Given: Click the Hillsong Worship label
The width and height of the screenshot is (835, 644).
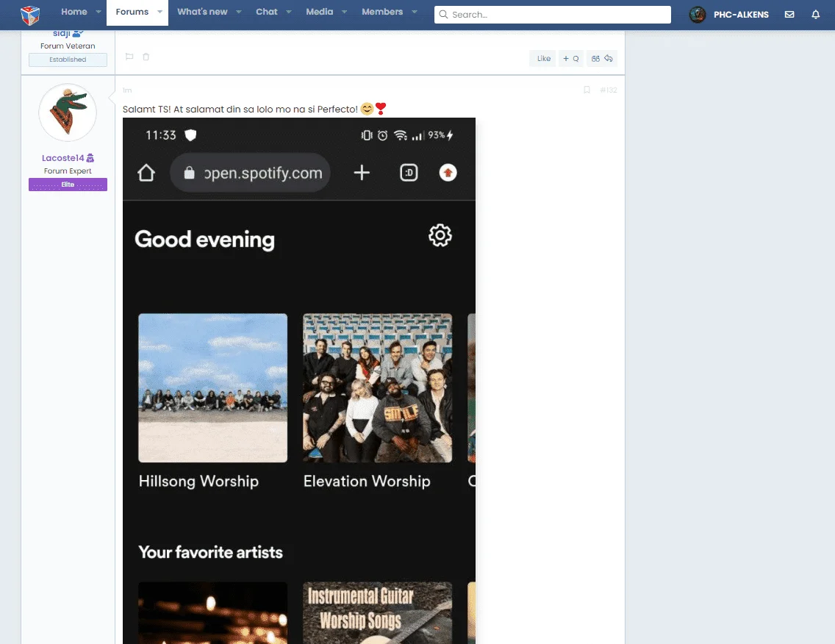Looking at the screenshot, I should tap(198, 481).
